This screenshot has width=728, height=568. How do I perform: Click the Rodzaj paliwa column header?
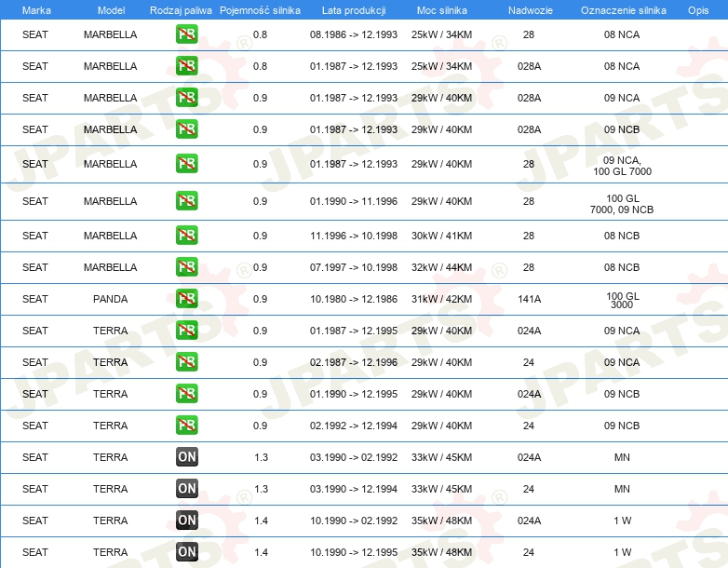181,10
